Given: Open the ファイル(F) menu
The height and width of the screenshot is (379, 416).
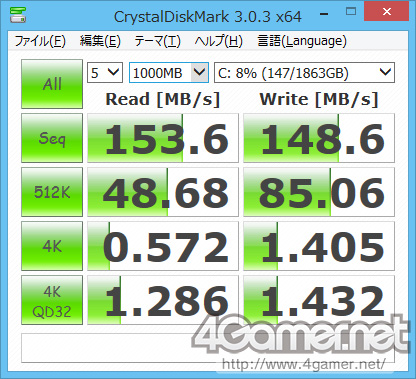Looking at the screenshot, I should (40, 41).
